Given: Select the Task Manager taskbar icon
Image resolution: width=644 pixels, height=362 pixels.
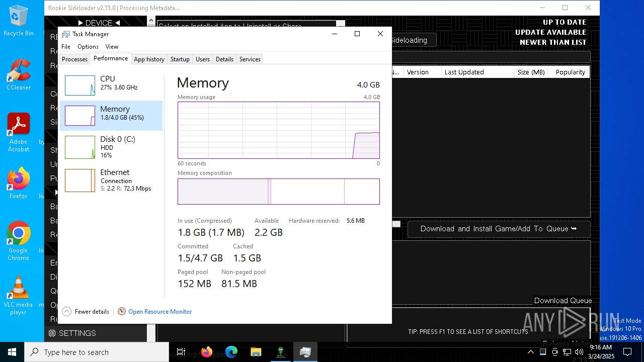Looking at the screenshot, I should [x=305, y=352].
